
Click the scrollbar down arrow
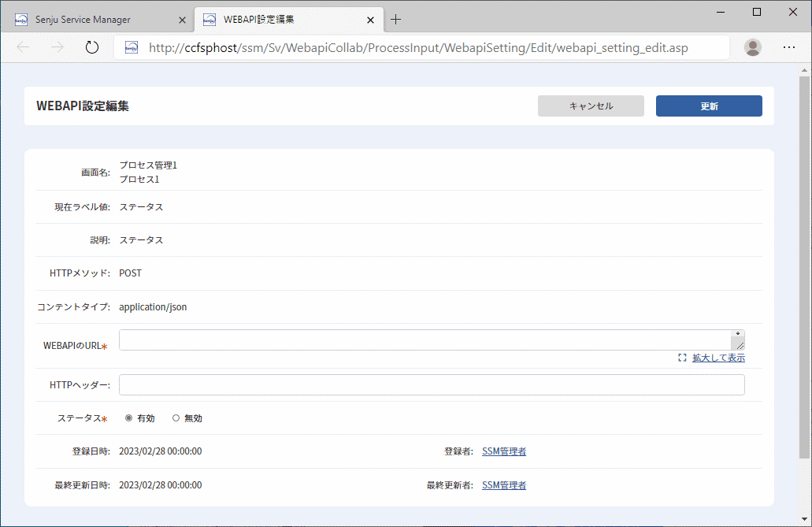pos(803,518)
